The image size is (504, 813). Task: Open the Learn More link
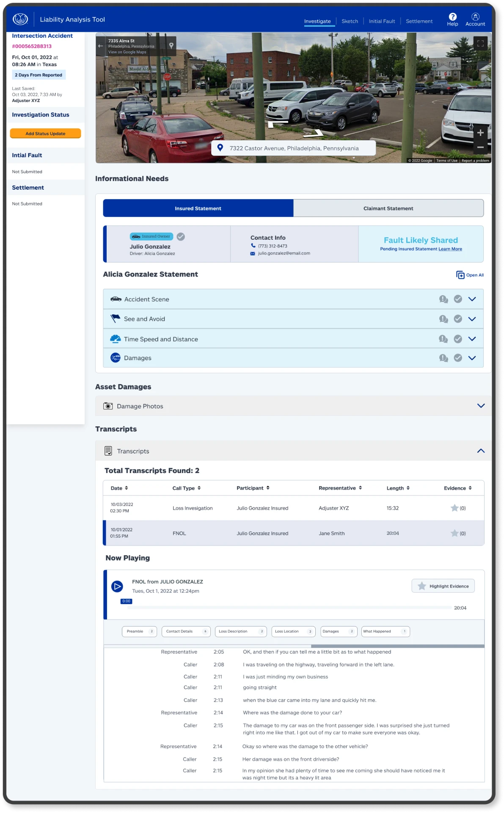pos(450,249)
